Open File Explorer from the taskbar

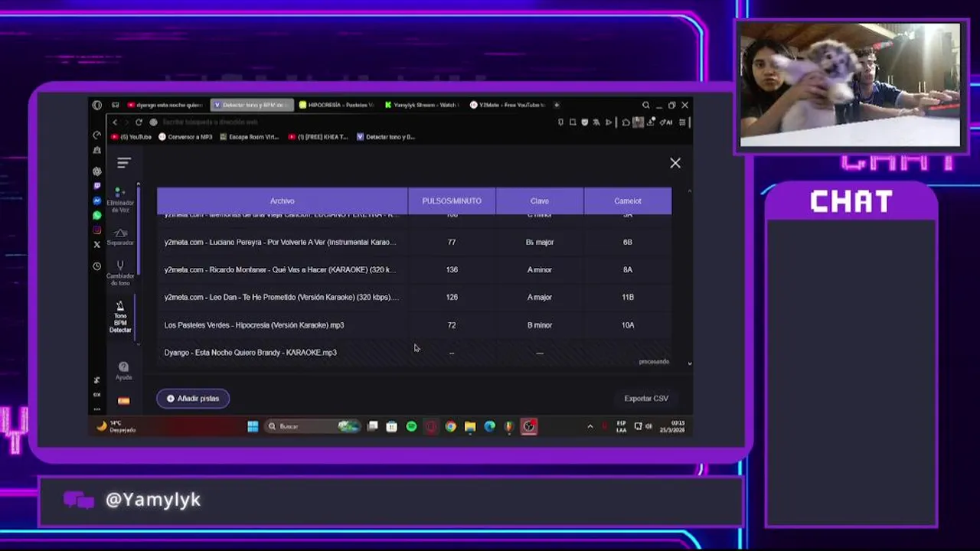click(470, 426)
